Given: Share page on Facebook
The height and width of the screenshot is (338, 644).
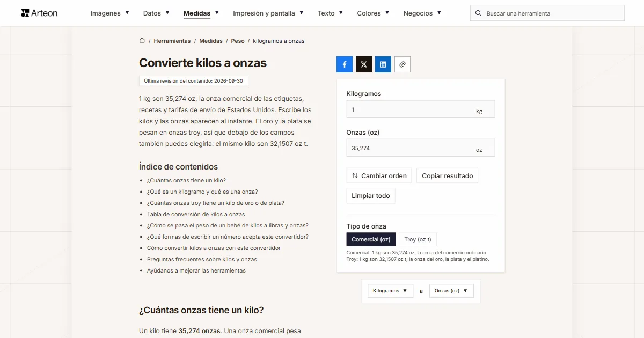Looking at the screenshot, I should (345, 64).
